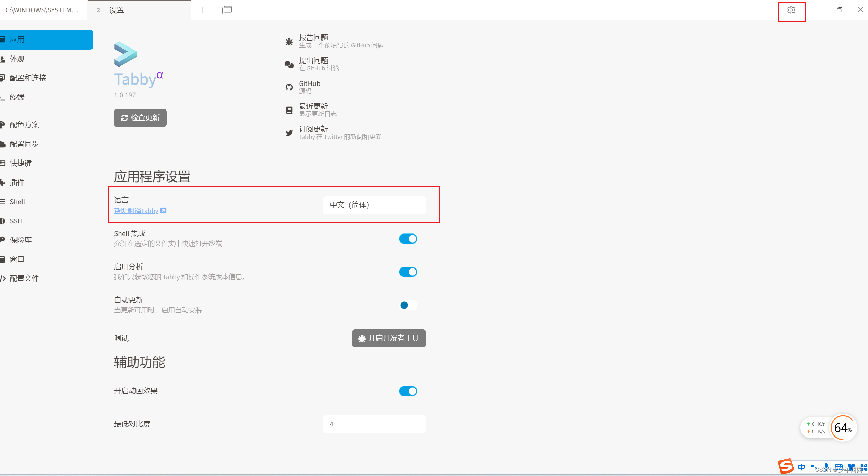Screen dimensions: 868x476
Task: Toggle 开启动画效果 switch
Action: tap(408, 391)
